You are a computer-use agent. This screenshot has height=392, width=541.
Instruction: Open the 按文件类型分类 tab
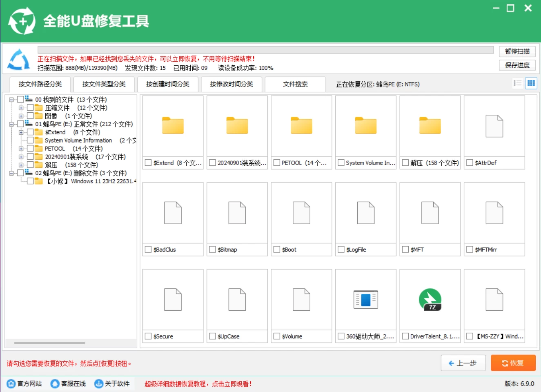coord(104,84)
